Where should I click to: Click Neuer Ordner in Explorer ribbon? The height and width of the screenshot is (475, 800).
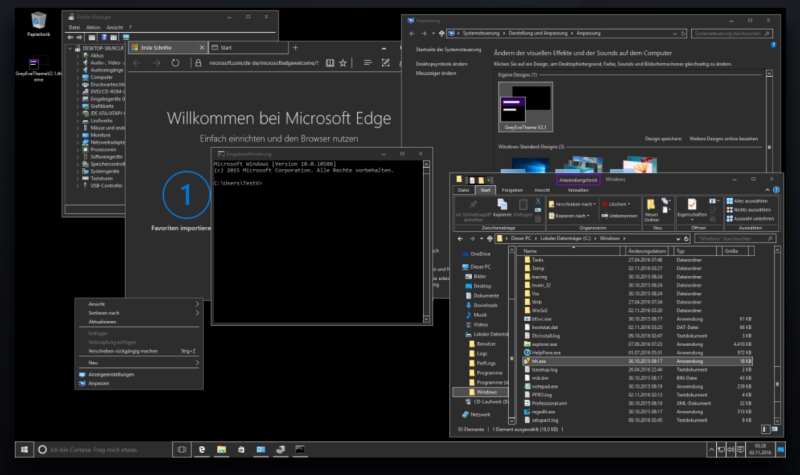point(652,209)
